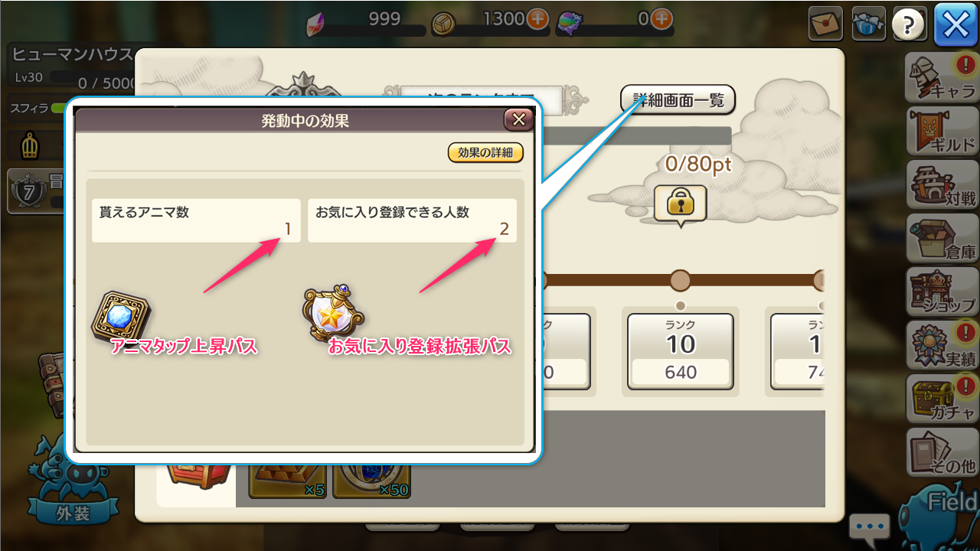Open the ガチャ gacha treasure chest
Screen dimensions: 980x551
(x=942, y=399)
